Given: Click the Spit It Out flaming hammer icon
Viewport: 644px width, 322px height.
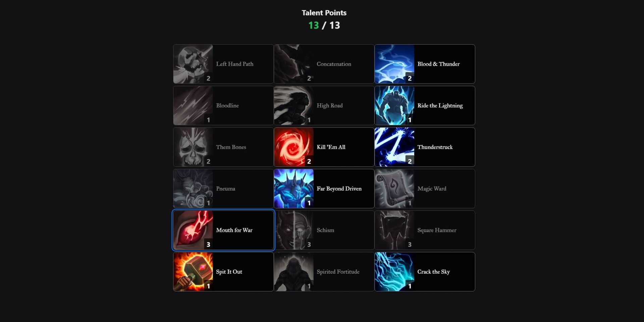Looking at the screenshot, I should coord(193,272).
